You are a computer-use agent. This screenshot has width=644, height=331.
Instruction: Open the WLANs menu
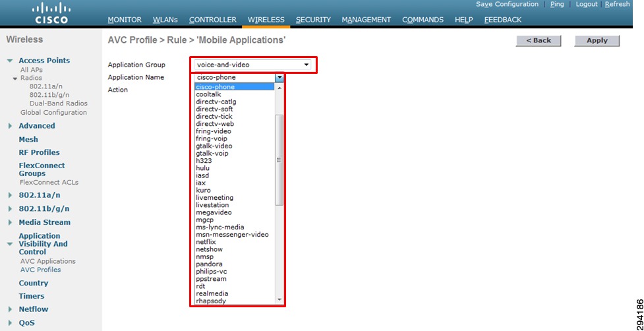pyautogui.click(x=165, y=20)
